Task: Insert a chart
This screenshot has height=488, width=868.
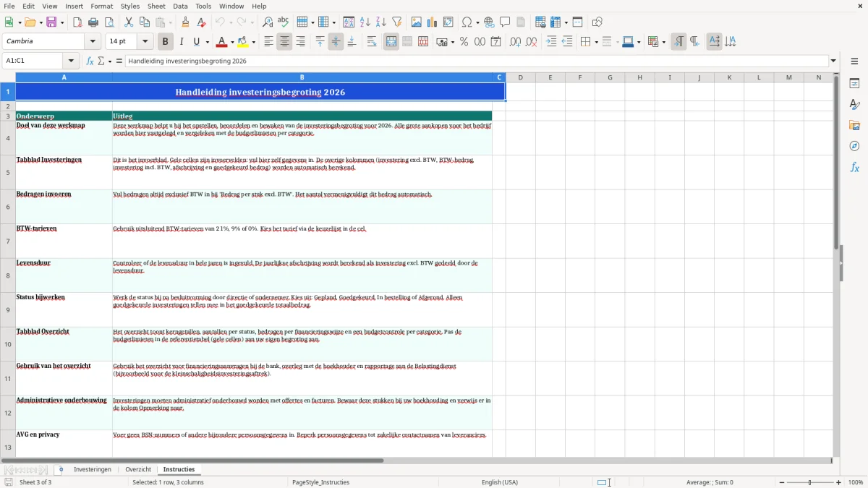Action: pos(433,22)
